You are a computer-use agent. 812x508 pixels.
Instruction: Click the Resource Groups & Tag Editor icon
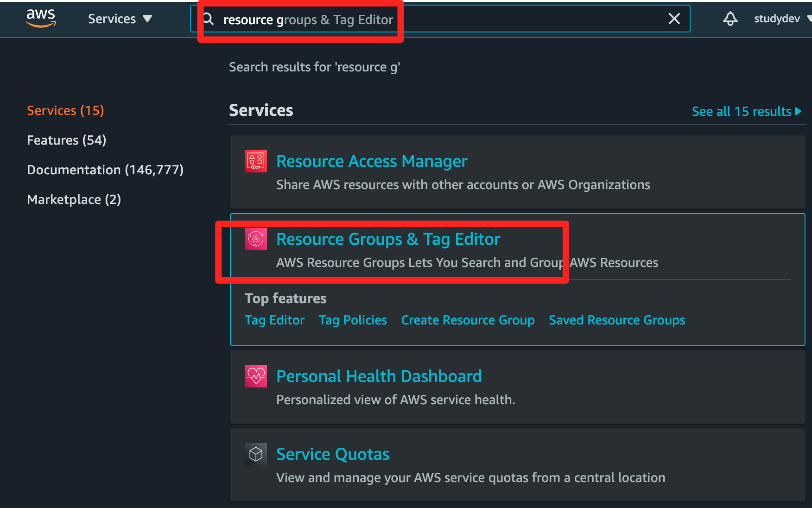pos(256,239)
